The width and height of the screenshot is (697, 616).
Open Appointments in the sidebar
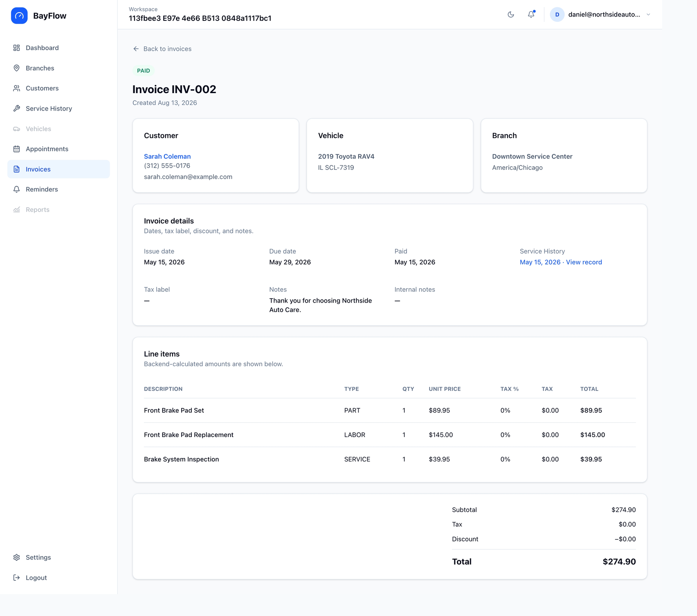click(x=58, y=149)
